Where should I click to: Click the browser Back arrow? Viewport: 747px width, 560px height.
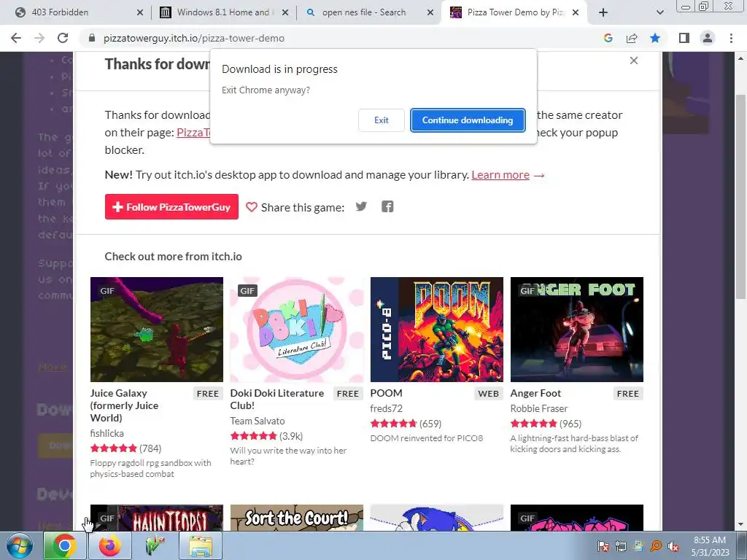(x=16, y=38)
